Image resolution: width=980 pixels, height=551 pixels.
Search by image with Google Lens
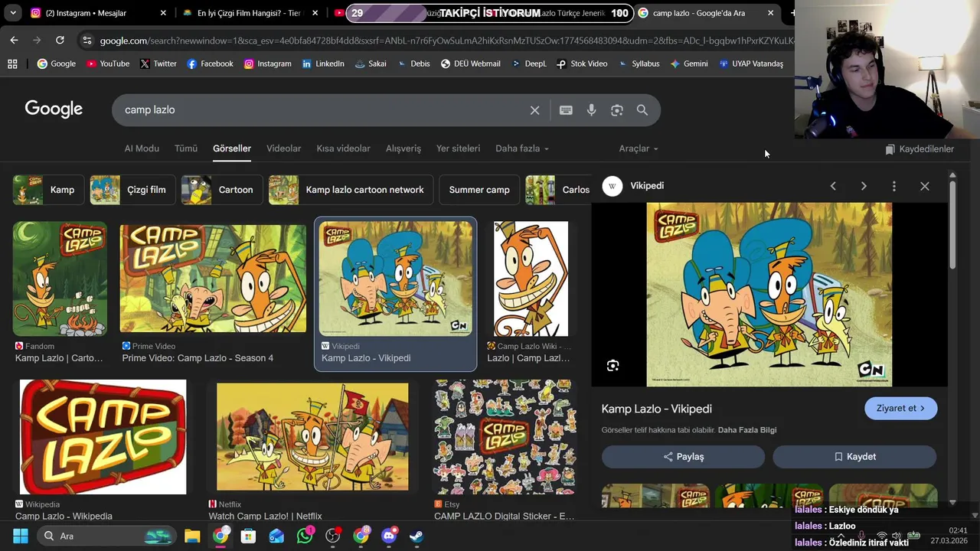[x=617, y=110]
